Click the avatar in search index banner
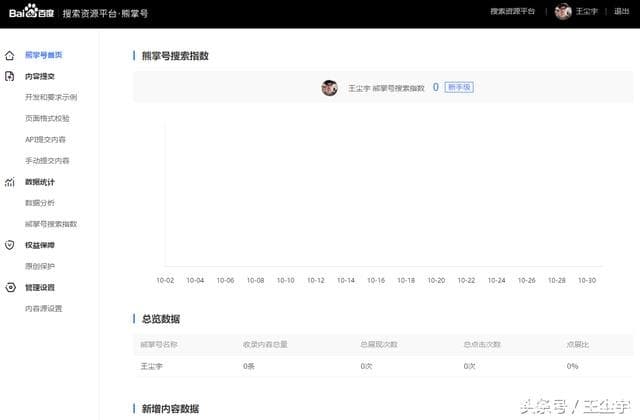 329,88
